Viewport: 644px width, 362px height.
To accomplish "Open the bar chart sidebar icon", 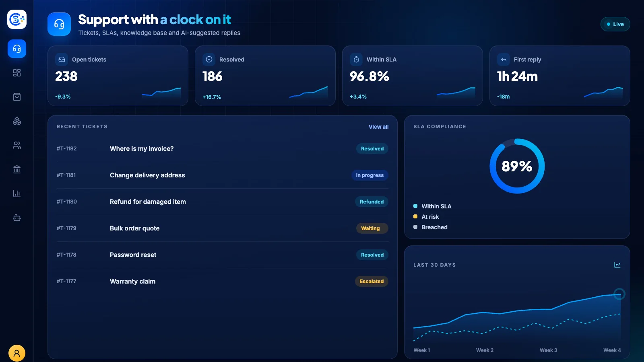I will click(17, 193).
